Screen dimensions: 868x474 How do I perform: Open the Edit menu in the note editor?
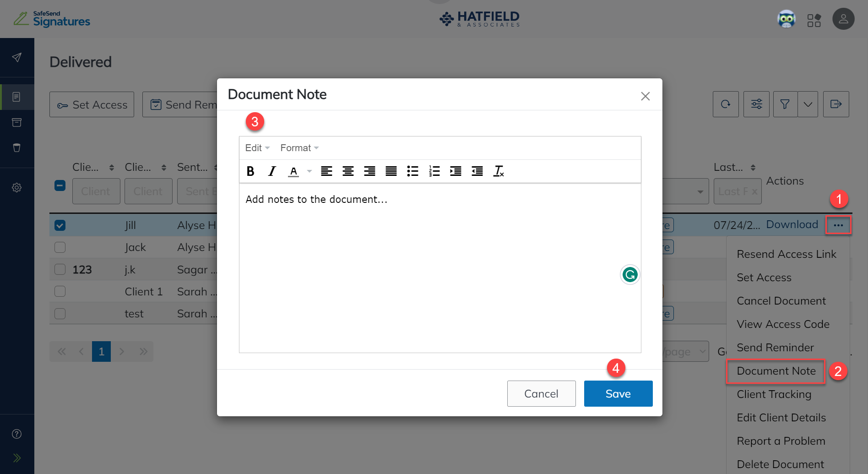point(255,147)
